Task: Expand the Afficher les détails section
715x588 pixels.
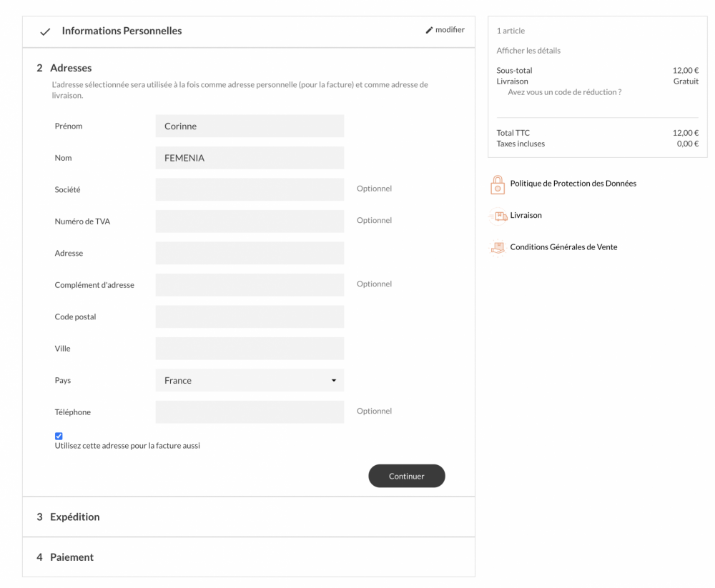Action: pos(528,51)
